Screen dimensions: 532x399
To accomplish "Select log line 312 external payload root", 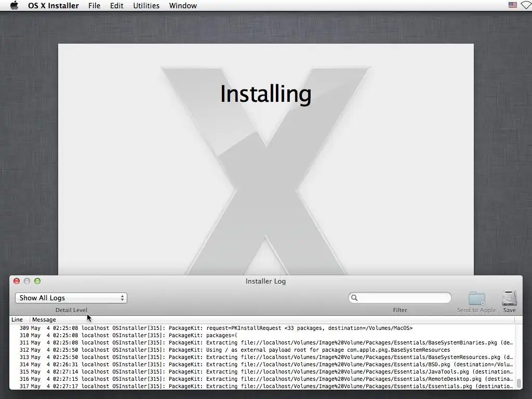I will point(262,350).
